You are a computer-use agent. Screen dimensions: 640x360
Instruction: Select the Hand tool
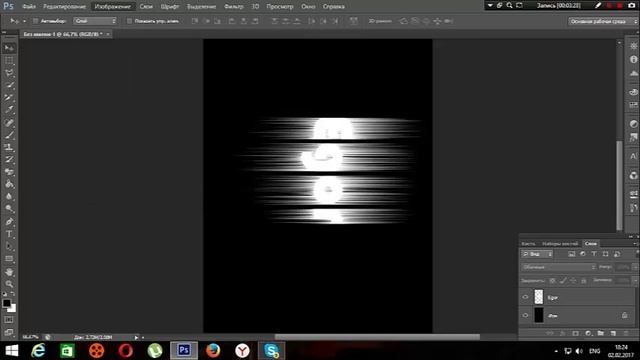pyautogui.click(x=9, y=272)
